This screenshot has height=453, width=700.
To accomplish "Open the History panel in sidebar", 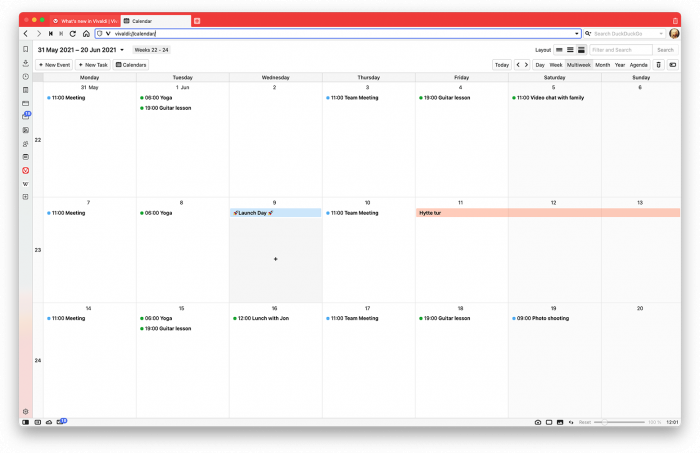I will pos(25,76).
